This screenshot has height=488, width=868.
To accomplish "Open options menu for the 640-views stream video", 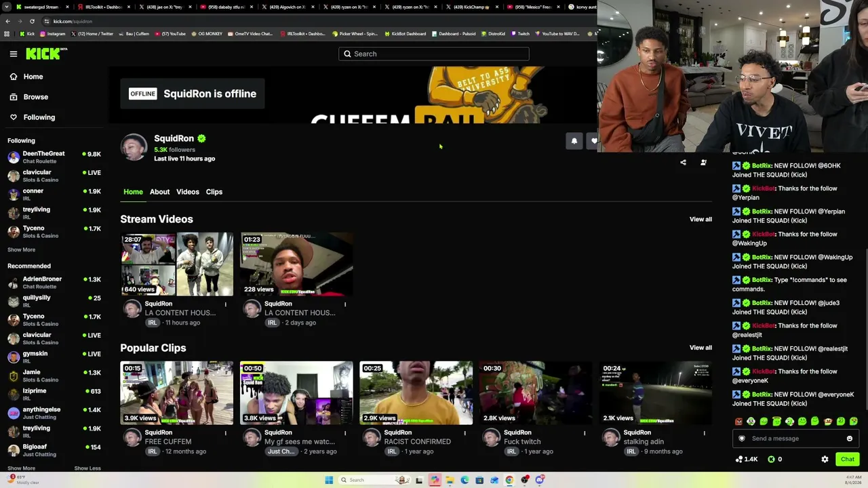I will tap(226, 304).
